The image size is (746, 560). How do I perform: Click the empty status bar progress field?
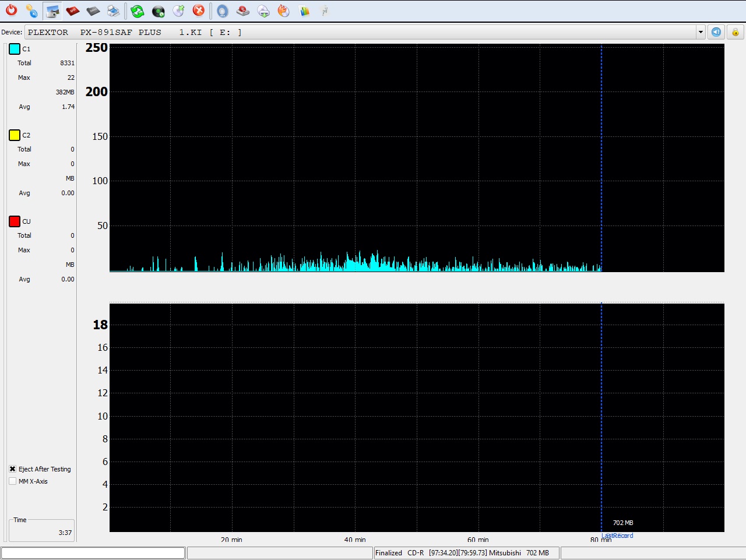click(x=93, y=553)
